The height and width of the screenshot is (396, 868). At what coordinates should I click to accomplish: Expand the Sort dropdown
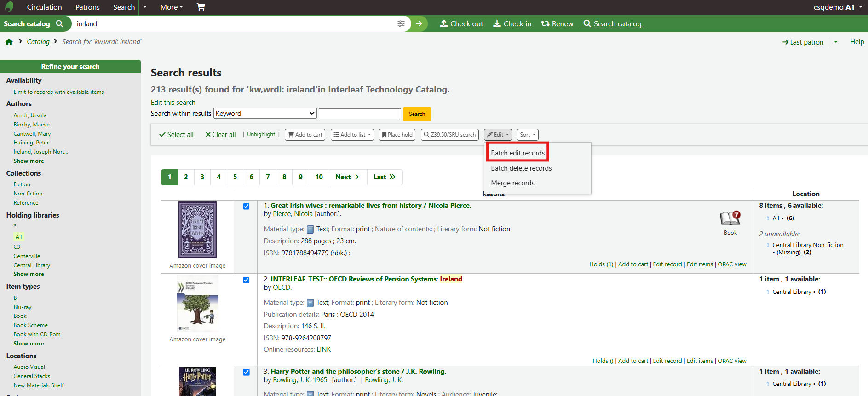click(x=528, y=135)
